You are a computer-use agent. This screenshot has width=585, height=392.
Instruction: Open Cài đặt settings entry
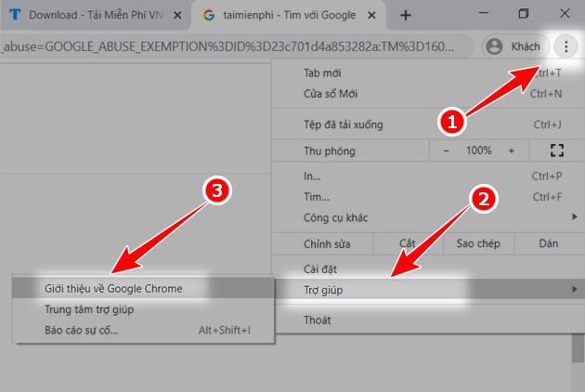pyautogui.click(x=428, y=268)
